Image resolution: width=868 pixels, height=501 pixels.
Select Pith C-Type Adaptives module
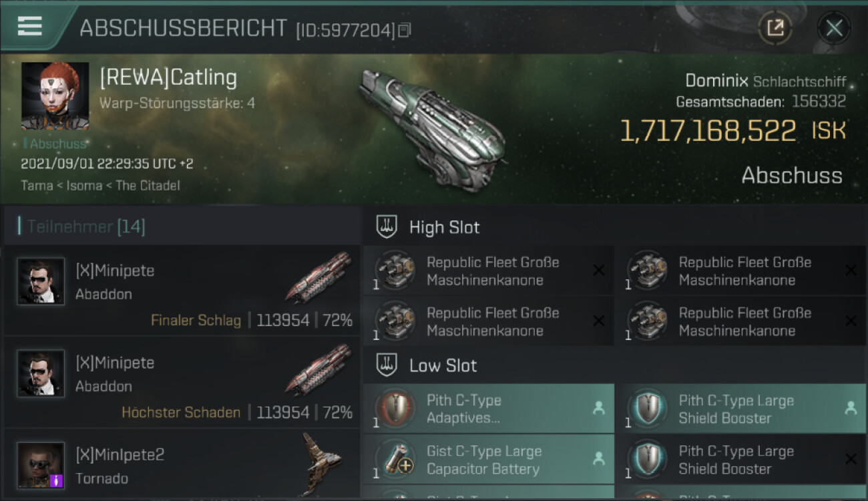(488, 409)
